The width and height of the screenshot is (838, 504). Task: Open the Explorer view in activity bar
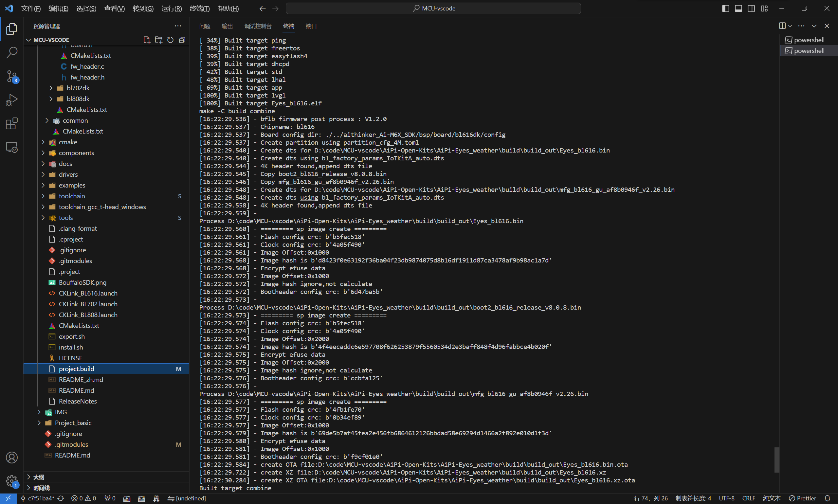pyautogui.click(x=11, y=29)
